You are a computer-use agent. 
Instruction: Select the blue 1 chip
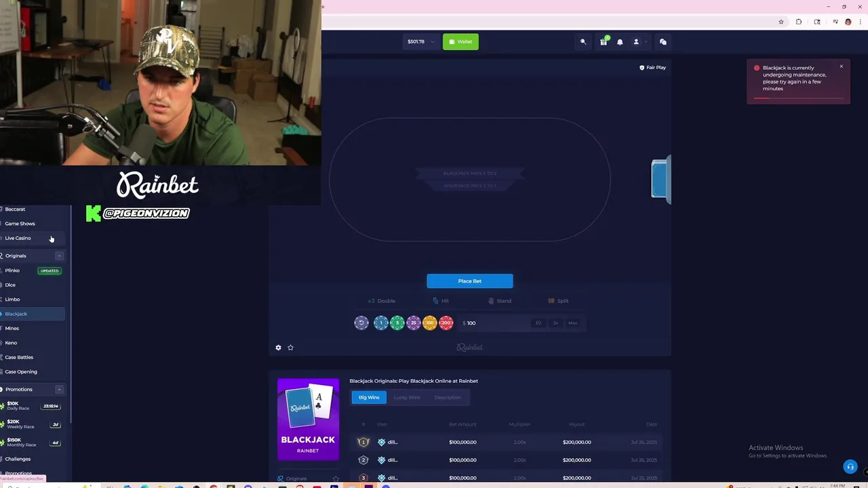click(381, 323)
